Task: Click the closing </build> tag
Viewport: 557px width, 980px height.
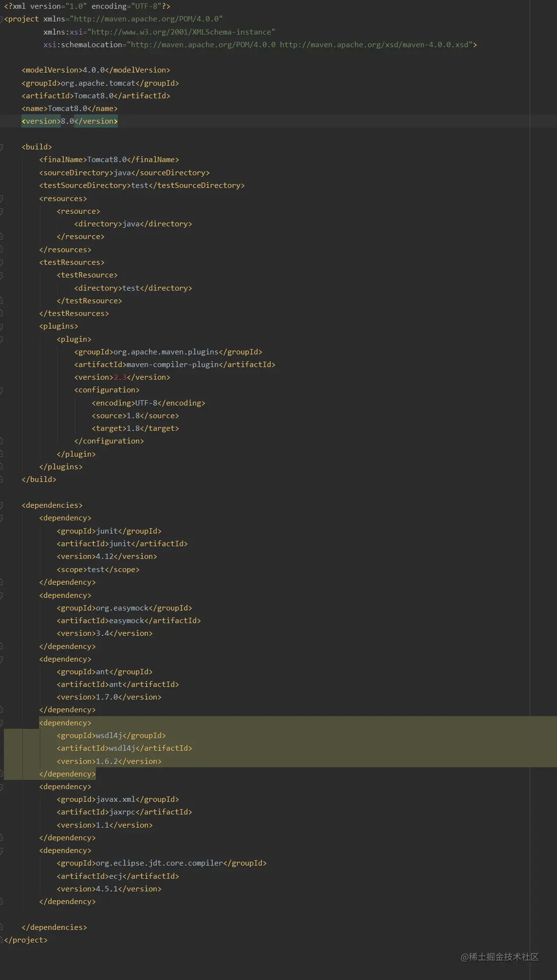Action: [x=39, y=480]
